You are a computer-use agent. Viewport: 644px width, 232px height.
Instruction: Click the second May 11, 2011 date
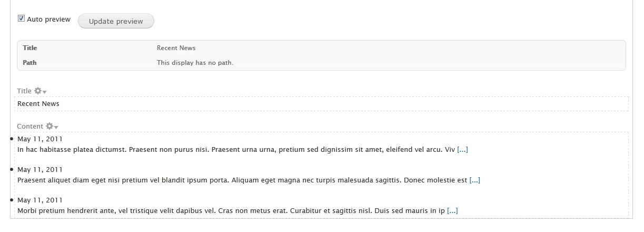[40, 170]
